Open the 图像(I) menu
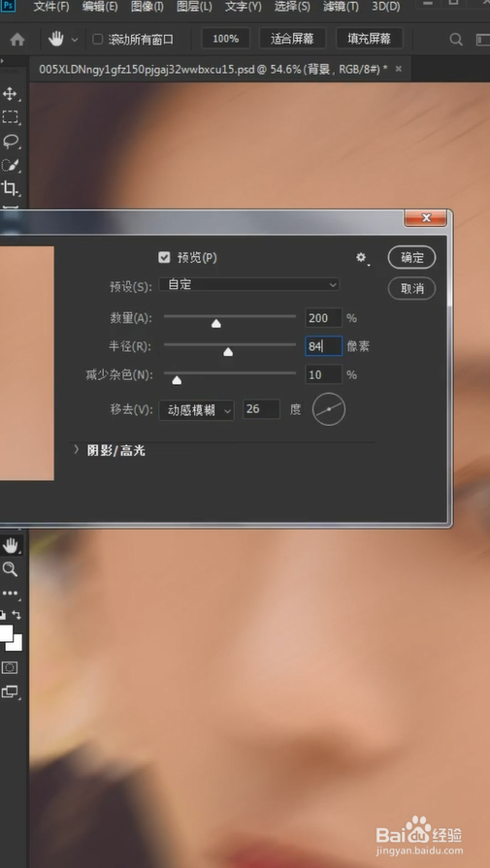490x868 pixels. pos(147,7)
